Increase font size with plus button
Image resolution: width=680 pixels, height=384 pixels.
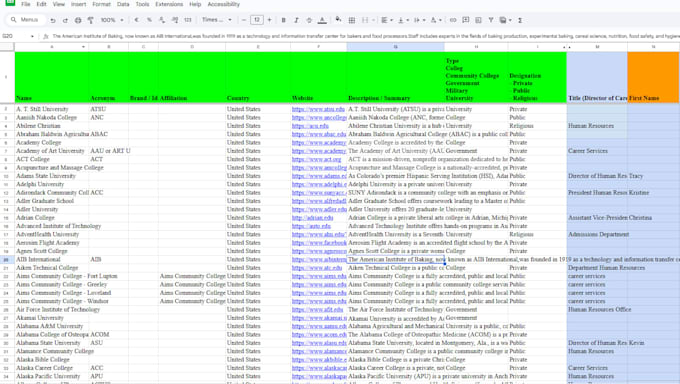pos(269,20)
